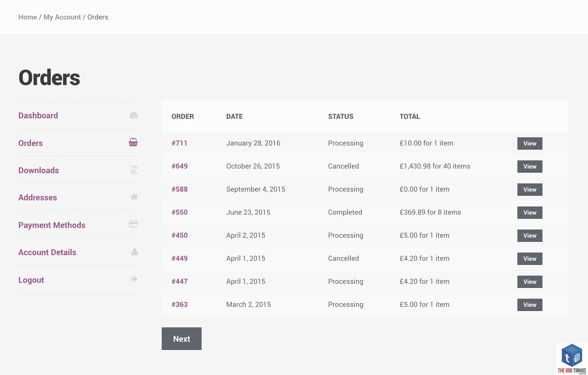Open order #363 link
This screenshot has width=588, height=375.
pos(180,305)
